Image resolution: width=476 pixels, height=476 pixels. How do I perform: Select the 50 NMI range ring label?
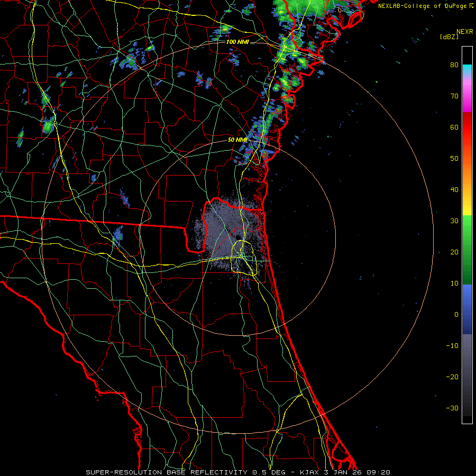237,140
